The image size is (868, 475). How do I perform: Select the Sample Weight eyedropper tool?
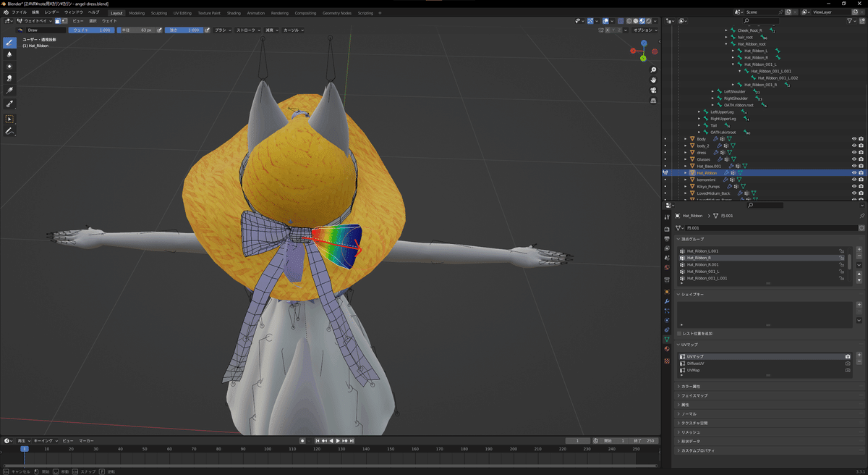(x=9, y=104)
